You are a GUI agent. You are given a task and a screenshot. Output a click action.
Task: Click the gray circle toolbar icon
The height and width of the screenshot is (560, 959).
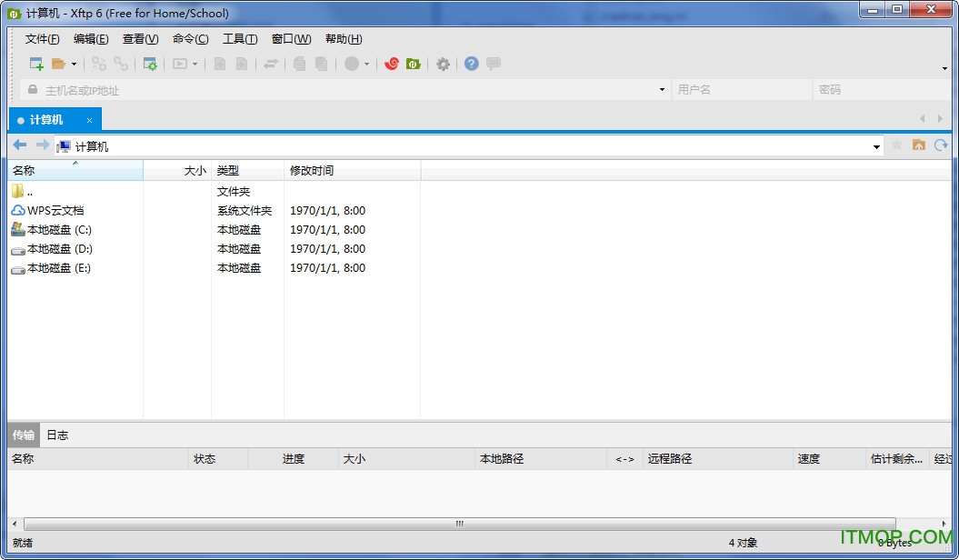352,64
